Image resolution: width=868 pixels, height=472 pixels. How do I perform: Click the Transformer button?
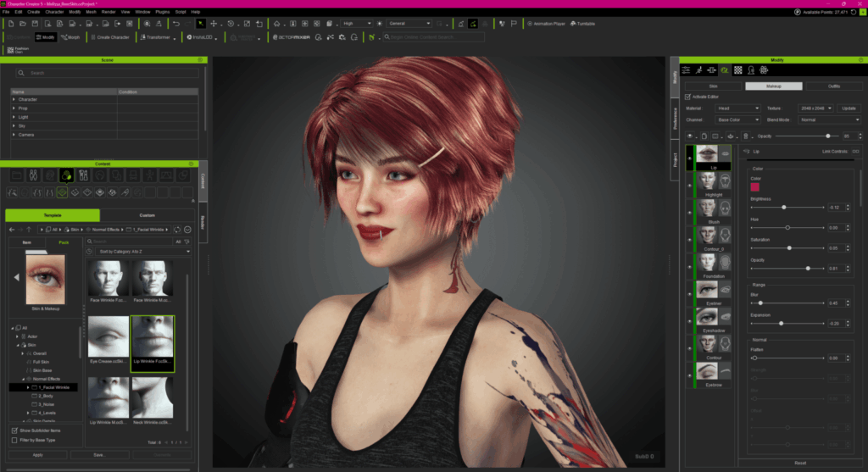tap(158, 37)
